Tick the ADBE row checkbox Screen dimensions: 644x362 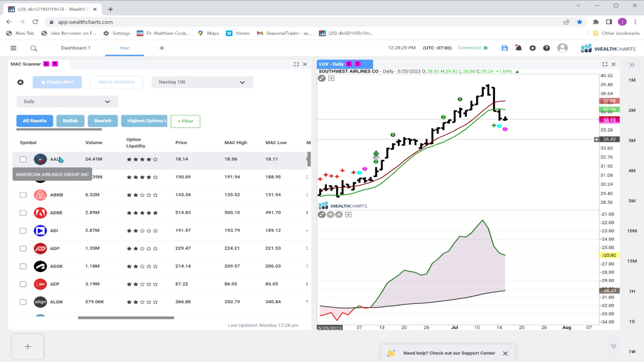[23, 213]
